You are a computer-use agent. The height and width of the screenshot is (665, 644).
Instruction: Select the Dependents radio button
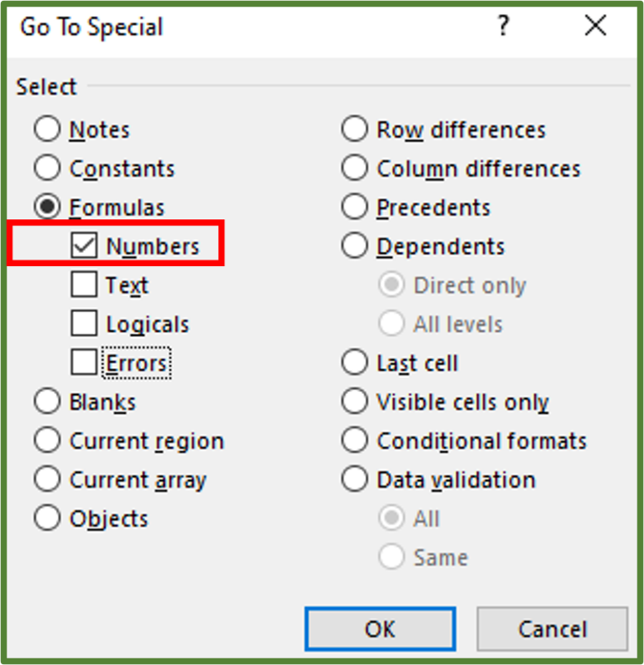pos(354,246)
